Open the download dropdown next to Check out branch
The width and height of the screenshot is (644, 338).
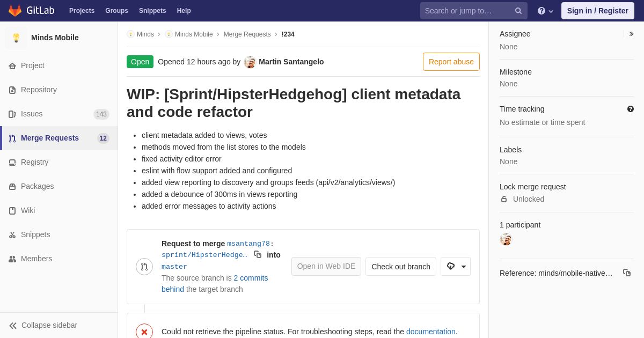pos(456,267)
